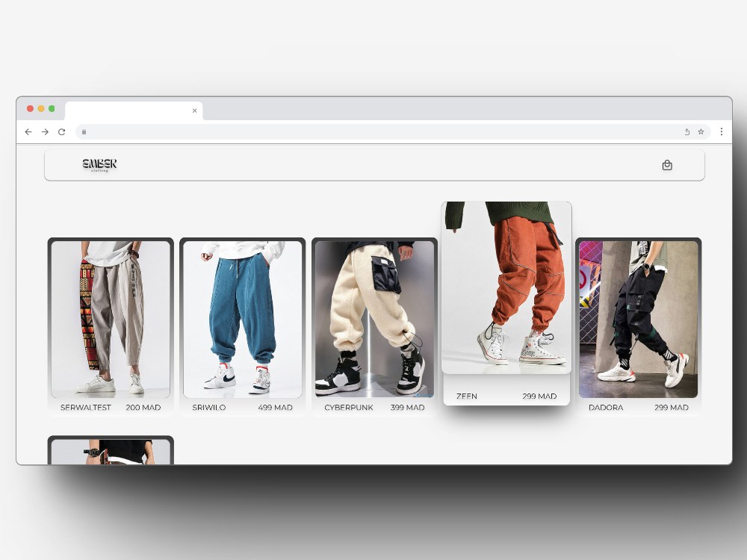Click the browser forward arrow
The width and height of the screenshot is (747, 560).
pyautogui.click(x=45, y=131)
